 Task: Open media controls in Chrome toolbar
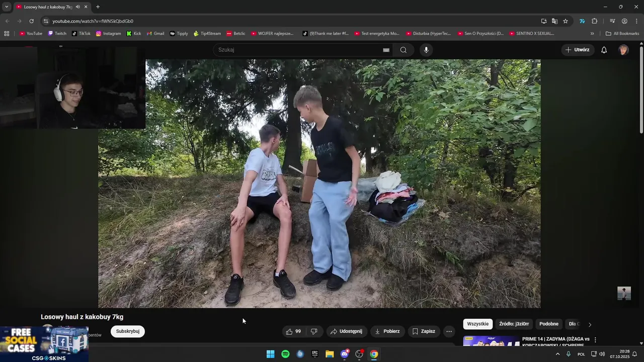click(612, 21)
